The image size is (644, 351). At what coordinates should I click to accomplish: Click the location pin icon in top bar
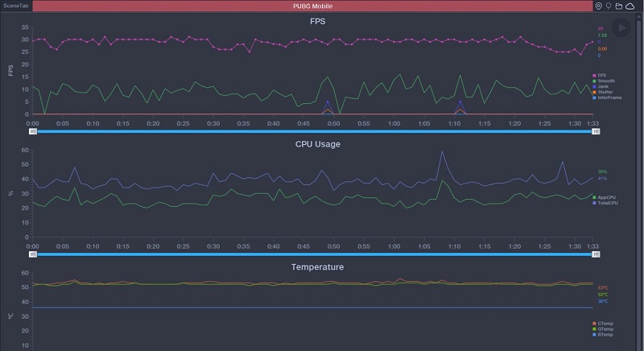point(598,6)
